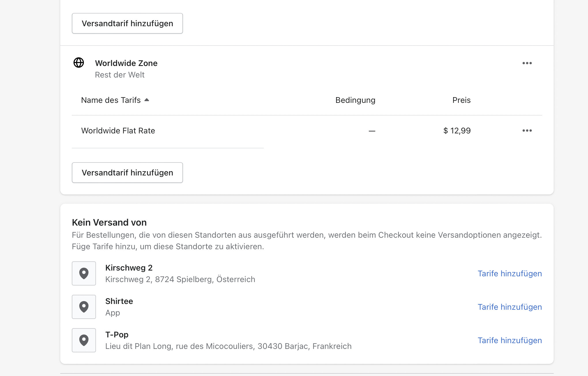
Task: Click the T-Pop location name
Action: [117, 335]
